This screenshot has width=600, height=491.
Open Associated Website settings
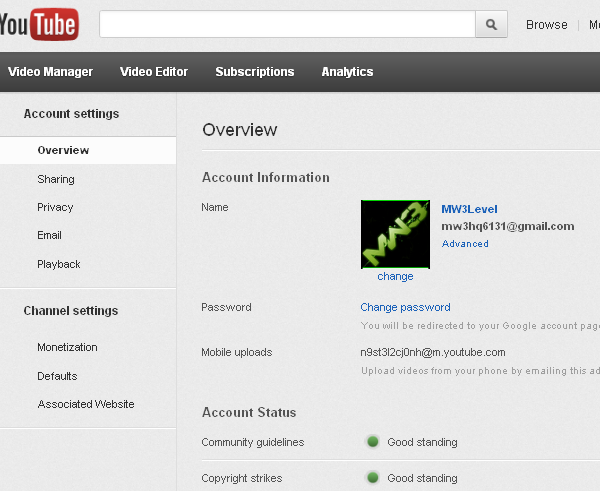pyautogui.click(x=86, y=404)
